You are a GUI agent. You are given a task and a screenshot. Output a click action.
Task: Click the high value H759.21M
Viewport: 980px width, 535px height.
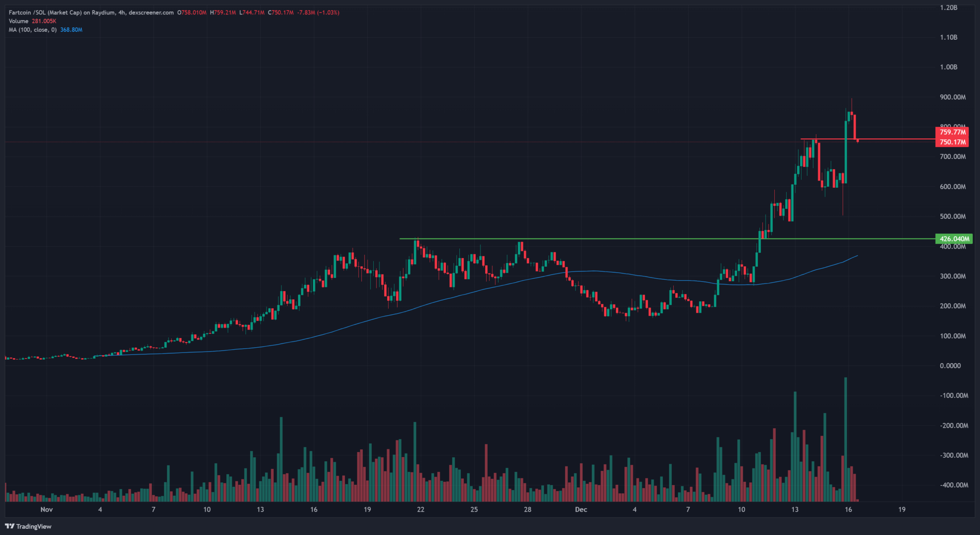223,12
